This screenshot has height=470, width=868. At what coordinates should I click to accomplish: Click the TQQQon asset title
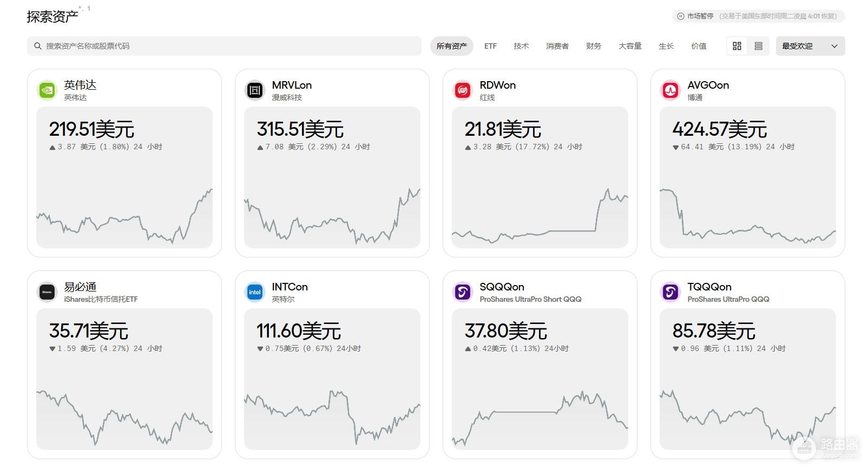point(709,287)
